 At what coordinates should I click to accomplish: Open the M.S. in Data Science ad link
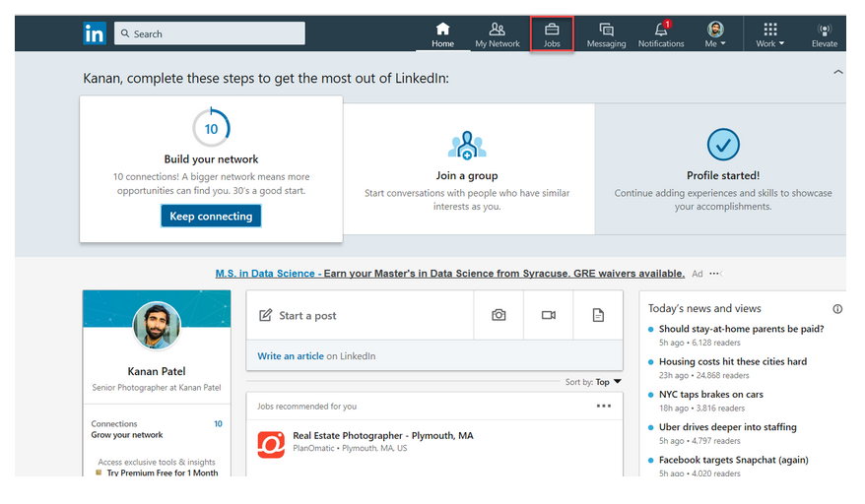(x=449, y=274)
